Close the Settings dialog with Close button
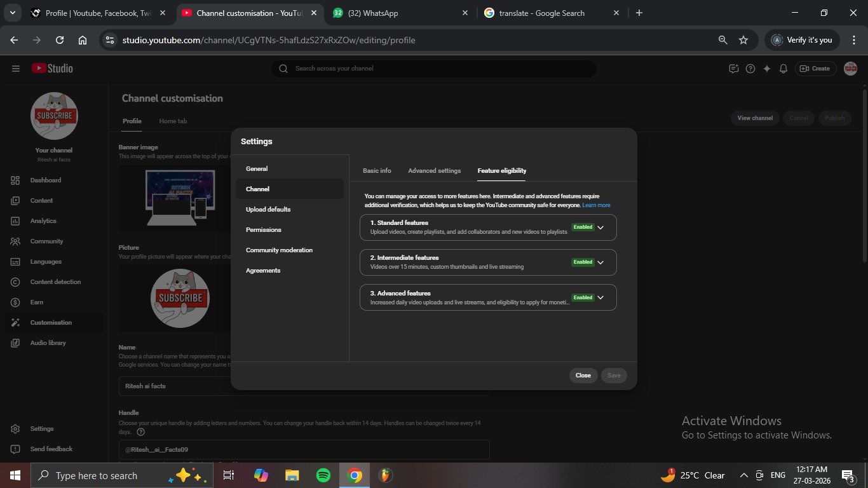 [583, 376]
